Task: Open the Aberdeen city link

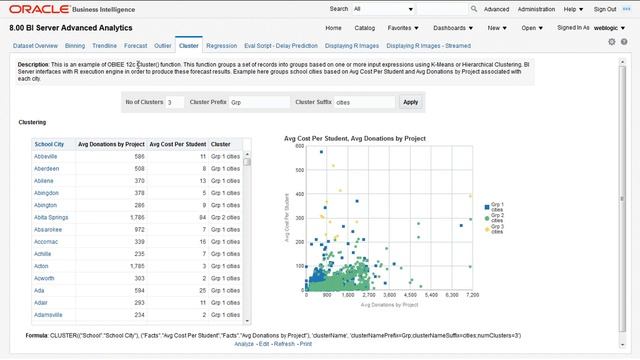Action: point(47,169)
